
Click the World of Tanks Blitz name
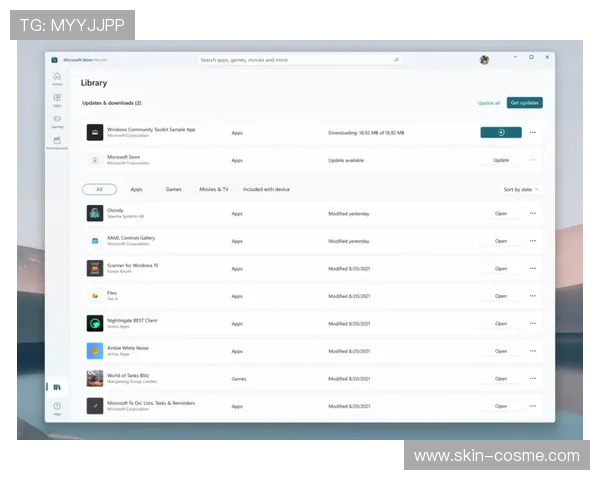click(128, 376)
